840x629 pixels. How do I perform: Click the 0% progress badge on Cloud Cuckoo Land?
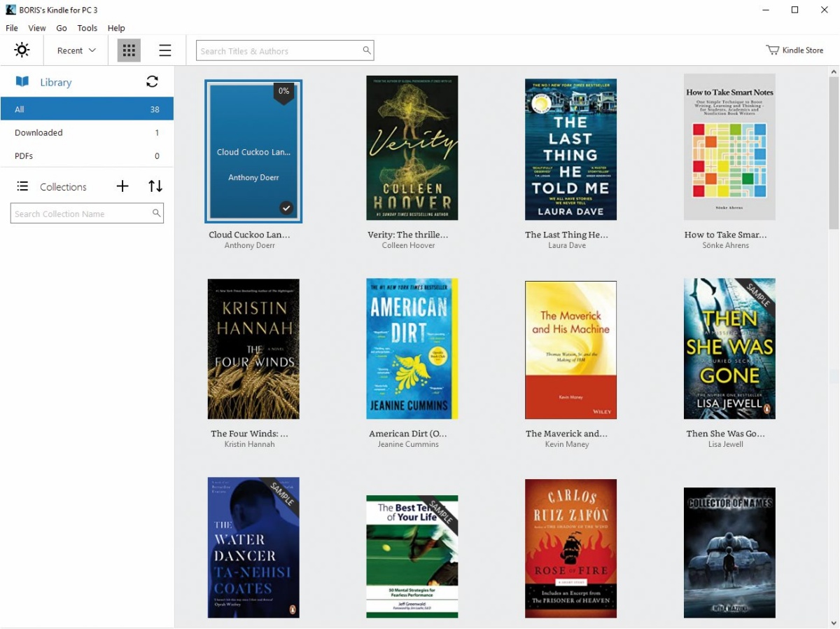tap(283, 92)
